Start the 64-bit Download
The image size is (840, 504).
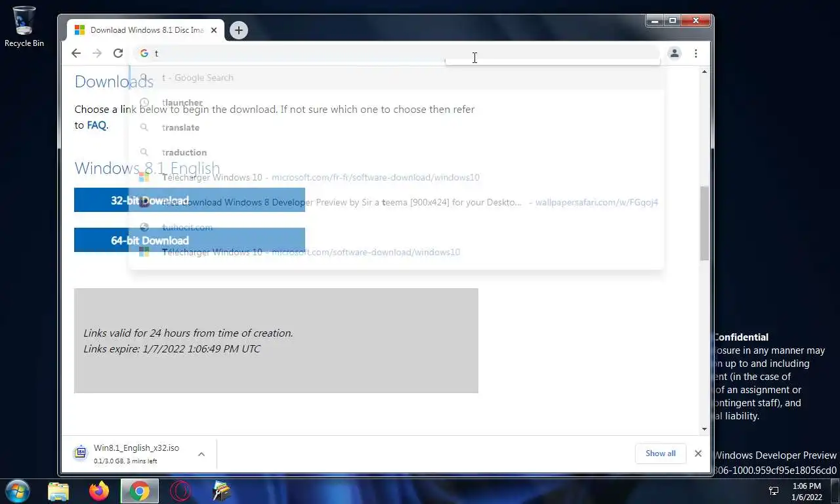click(190, 240)
